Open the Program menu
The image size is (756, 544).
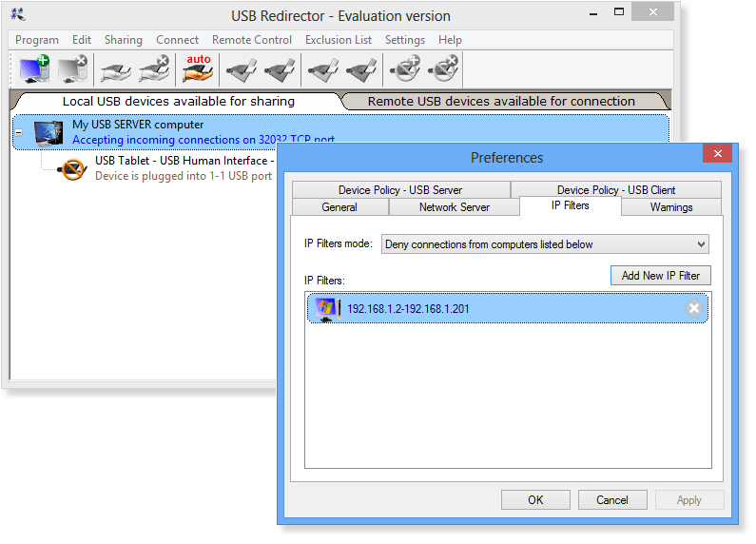pyautogui.click(x=37, y=40)
